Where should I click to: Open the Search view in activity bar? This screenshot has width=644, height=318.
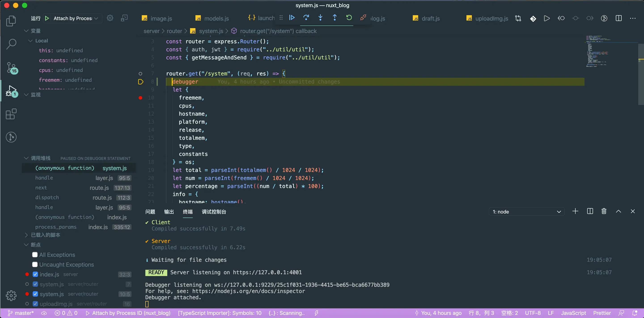(x=11, y=44)
